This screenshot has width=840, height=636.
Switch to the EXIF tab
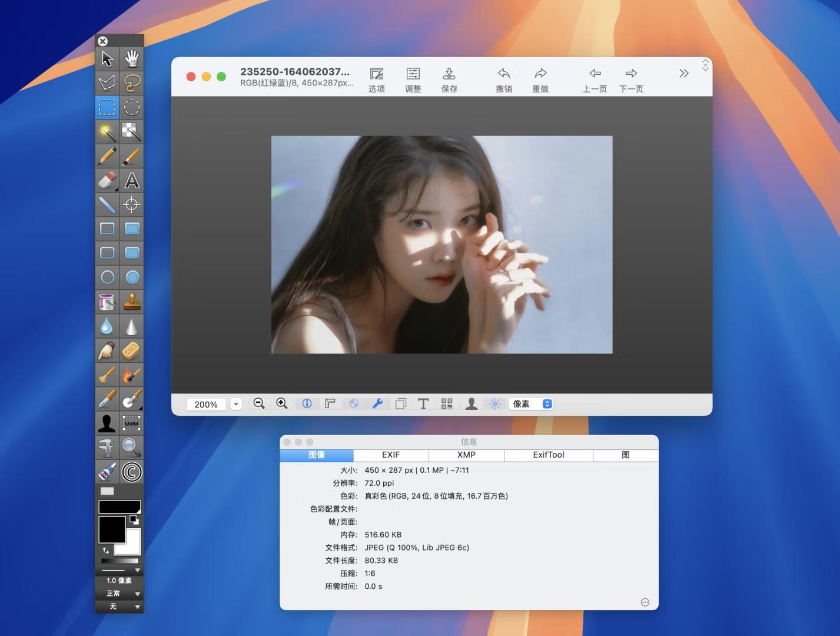tap(391, 455)
